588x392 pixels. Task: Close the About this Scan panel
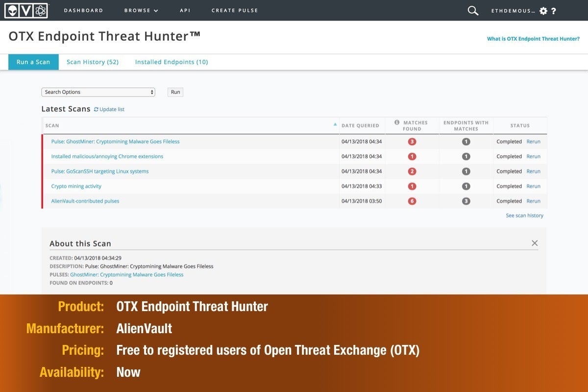click(x=535, y=243)
